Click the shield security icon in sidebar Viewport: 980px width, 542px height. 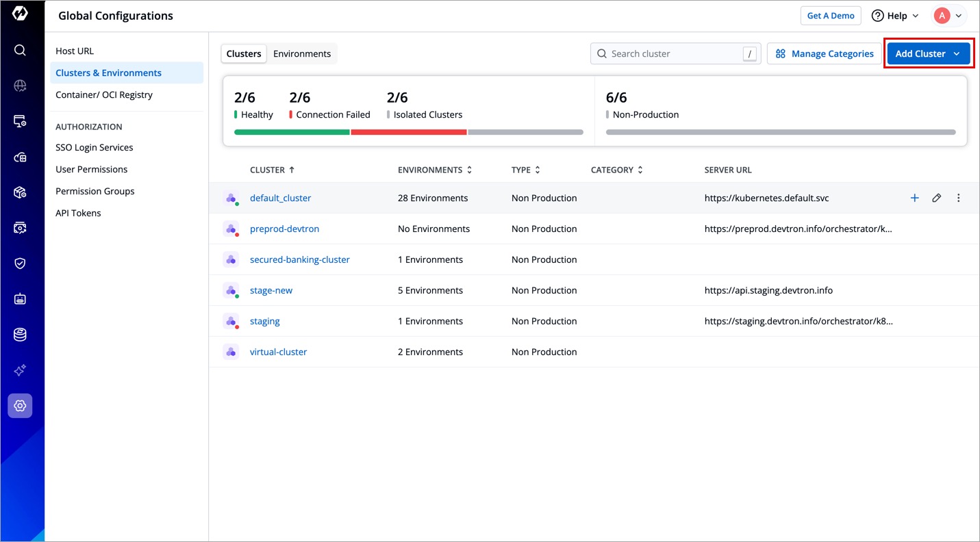point(20,263)
